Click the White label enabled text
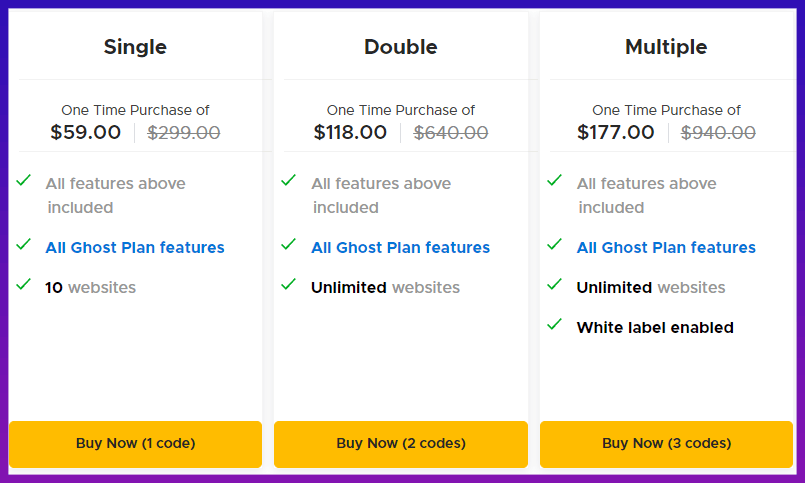Viewport: 805px width, 483px height. click(x=655, y=327)
